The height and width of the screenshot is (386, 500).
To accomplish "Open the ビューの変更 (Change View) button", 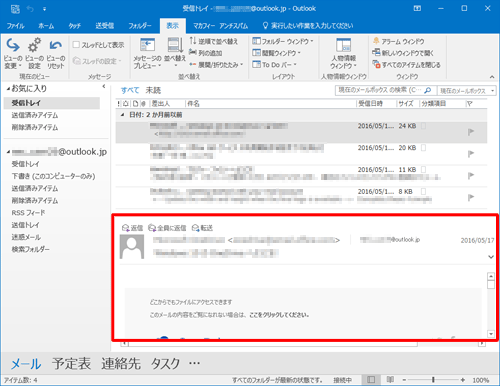I will click(x=13, y=53).
